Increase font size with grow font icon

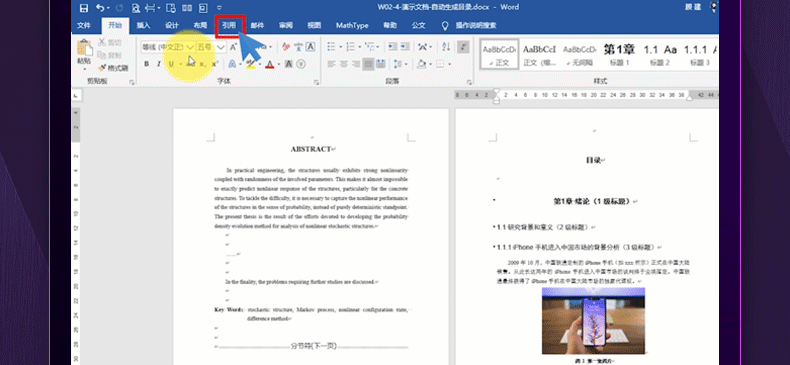click(x=233, y=47)
